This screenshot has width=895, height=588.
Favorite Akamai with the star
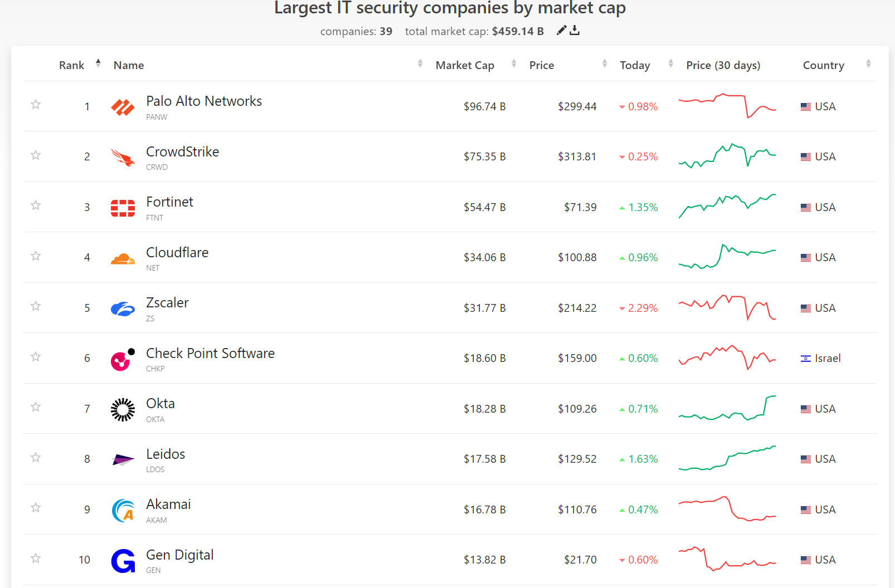coord(36,507)
